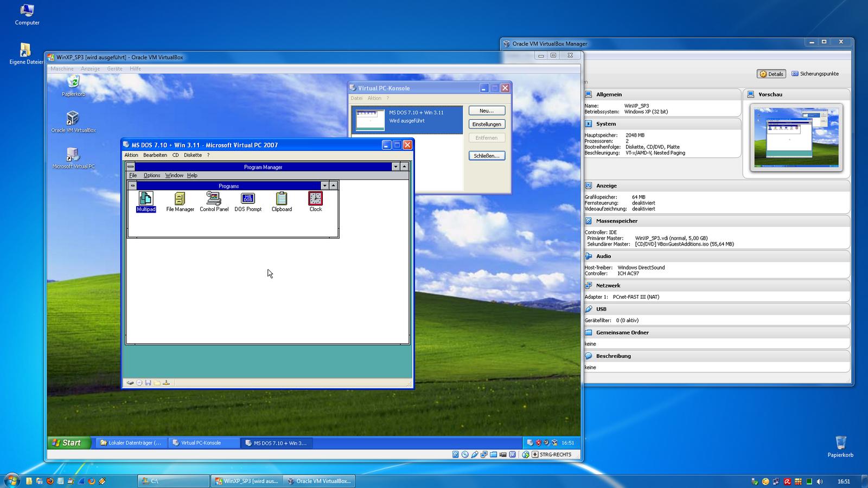Open the Options menu in Program Manager
The image size is (868, 488).
pyautogui.click(x=152, y=176)
